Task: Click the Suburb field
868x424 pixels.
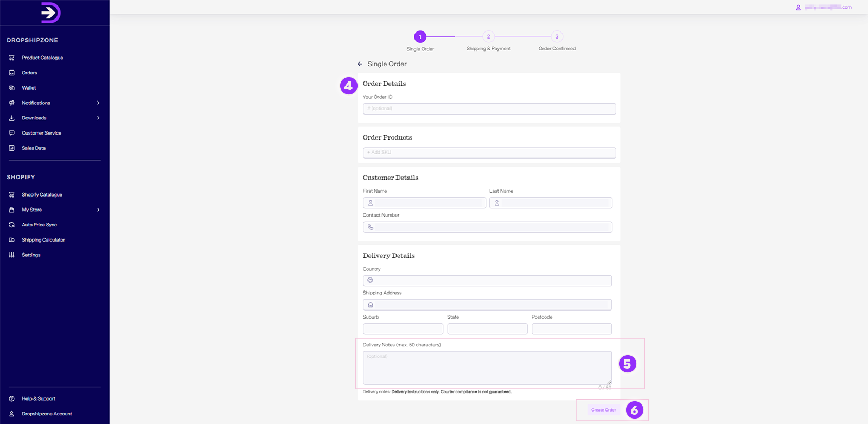Action: tap(403, 329)
